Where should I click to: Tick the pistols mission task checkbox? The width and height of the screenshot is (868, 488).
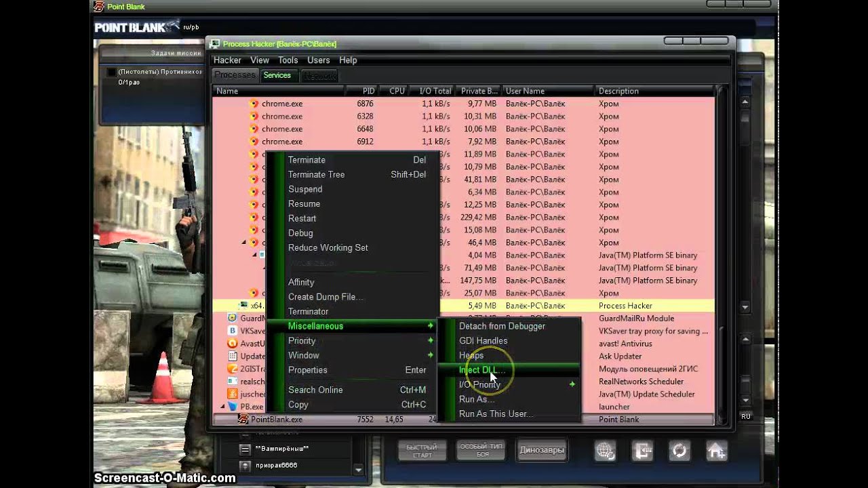point(112,72)
